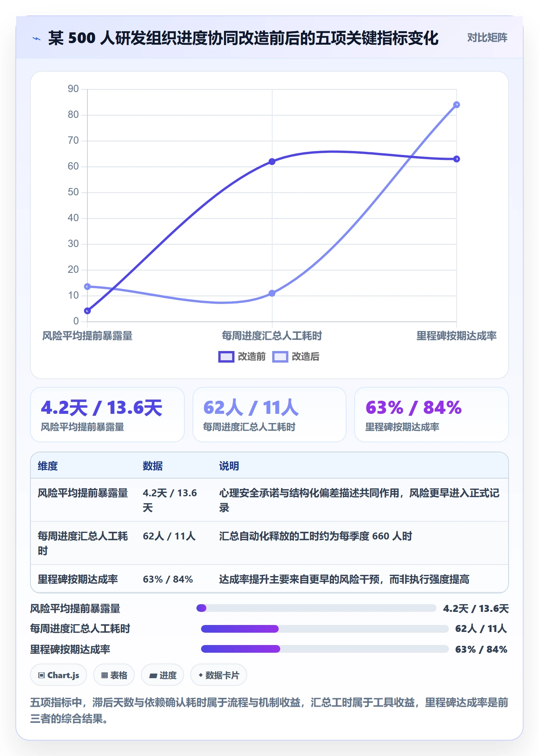Click the 对比矩阵 label in the header

487,37
